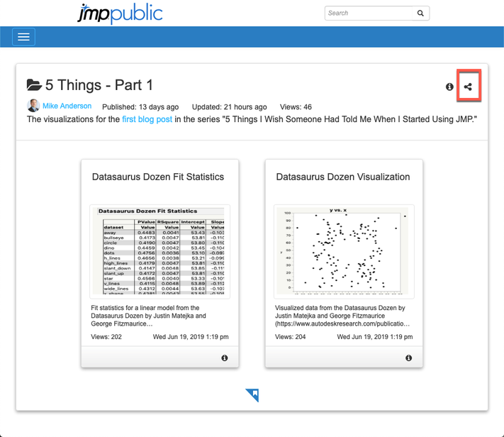Open the hamburger navigation menu
The image size is (504, 437).
(23, 37)
